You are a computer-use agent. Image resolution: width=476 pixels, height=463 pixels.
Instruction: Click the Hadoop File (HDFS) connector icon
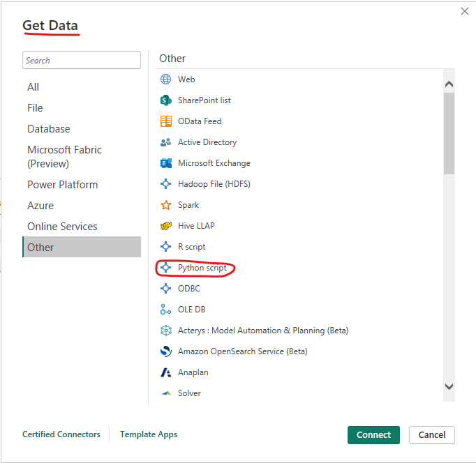165,184
